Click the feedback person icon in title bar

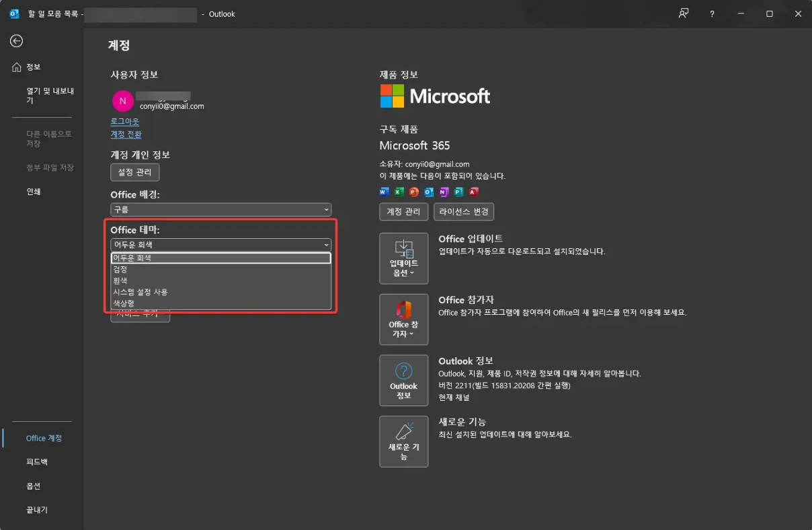point(684,13)
